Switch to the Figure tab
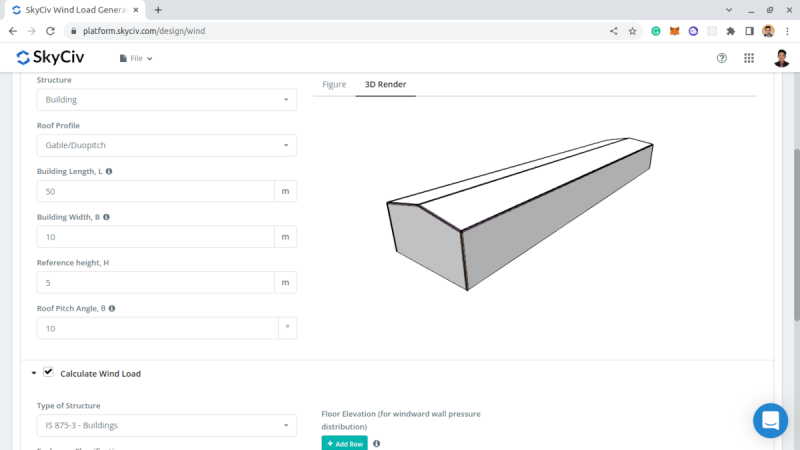800x450 pixels. point(334,85)
